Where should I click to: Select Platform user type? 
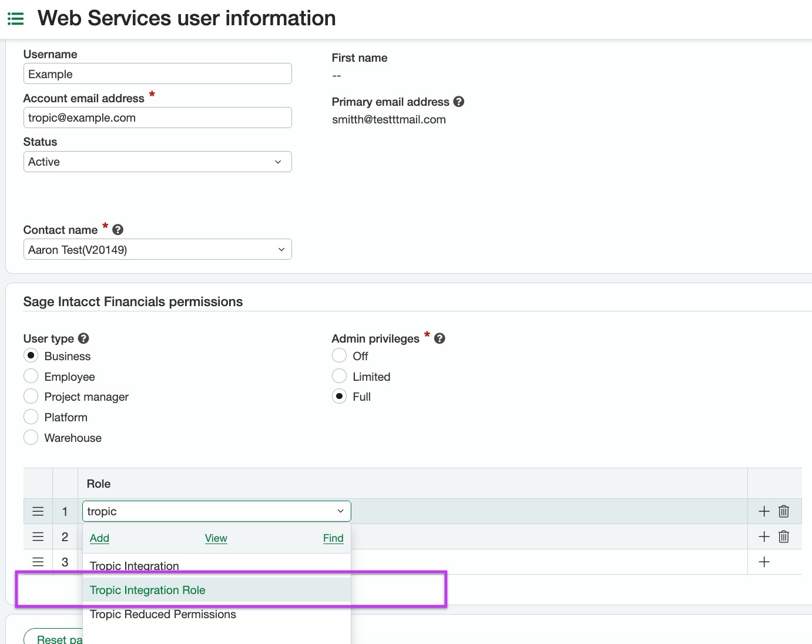[x=31, y=417]
